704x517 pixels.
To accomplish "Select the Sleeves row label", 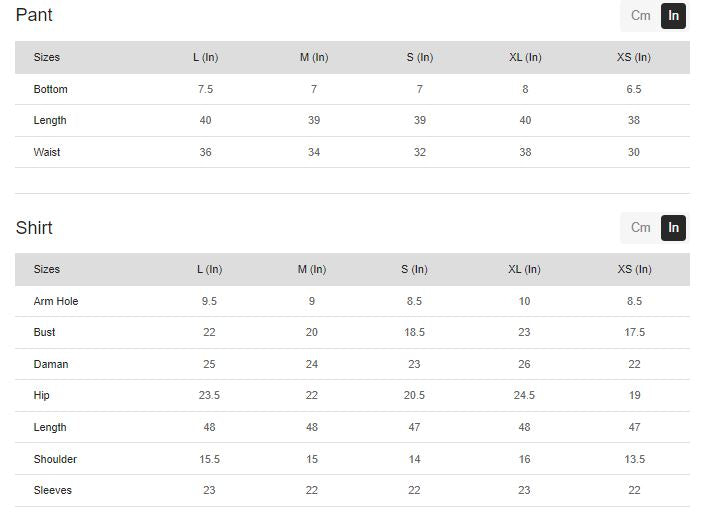I will 53,490.
